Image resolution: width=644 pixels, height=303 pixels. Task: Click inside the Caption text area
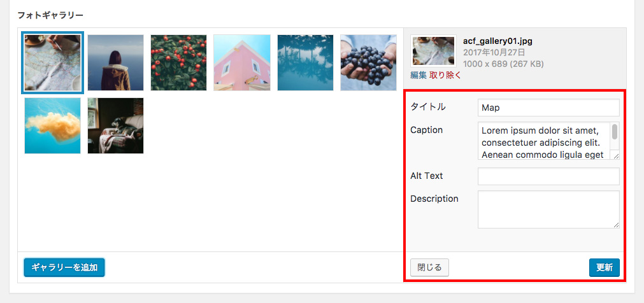point(544,141)
